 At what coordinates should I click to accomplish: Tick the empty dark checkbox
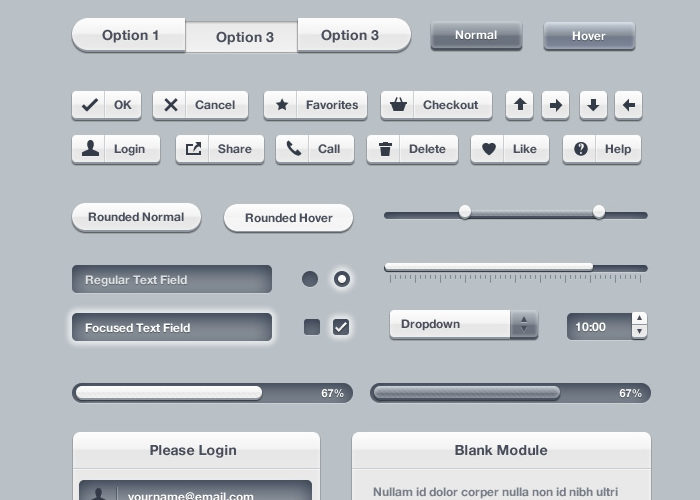pyautogui.click(x=312, y=327)
